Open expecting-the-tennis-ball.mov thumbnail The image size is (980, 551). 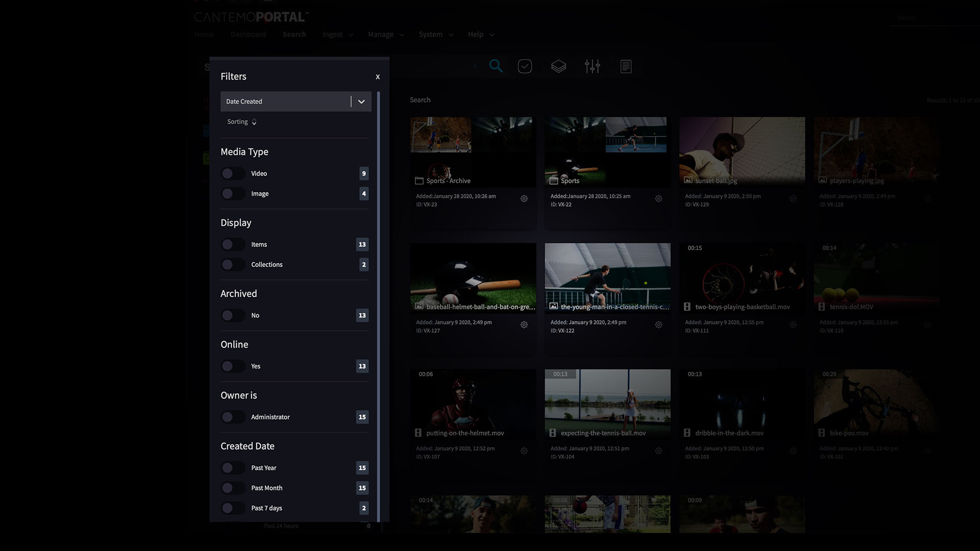coord(607,400)
